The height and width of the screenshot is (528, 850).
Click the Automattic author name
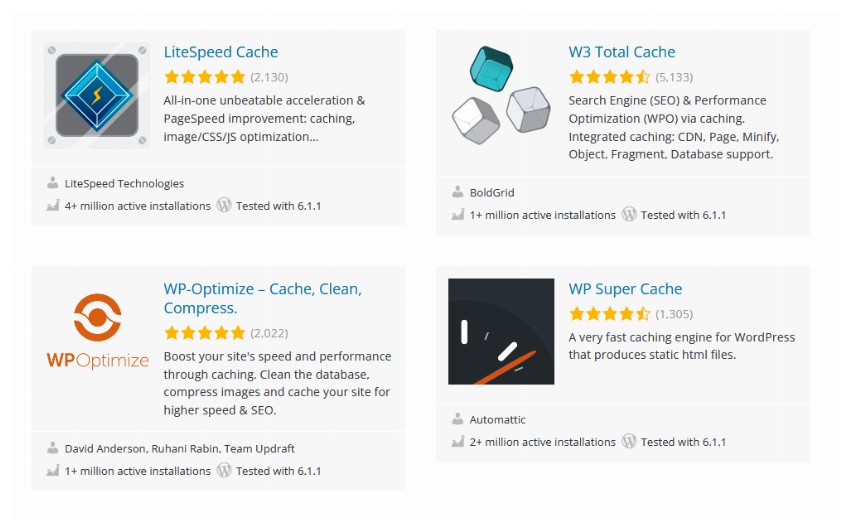click(497, 420)
